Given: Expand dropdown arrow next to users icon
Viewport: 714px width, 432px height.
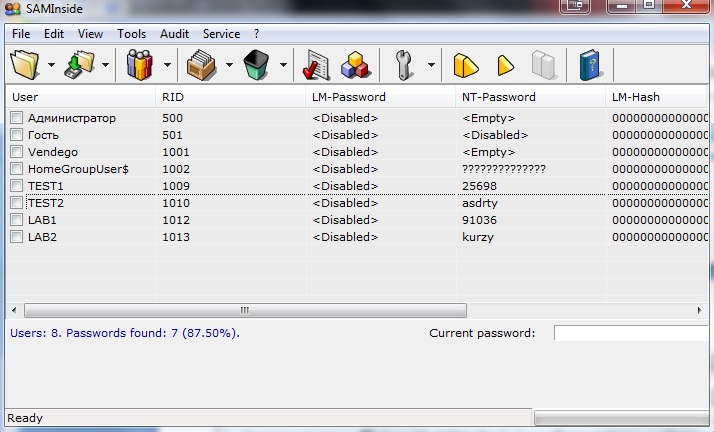Looking at the screenshot, I should [168, 65].
